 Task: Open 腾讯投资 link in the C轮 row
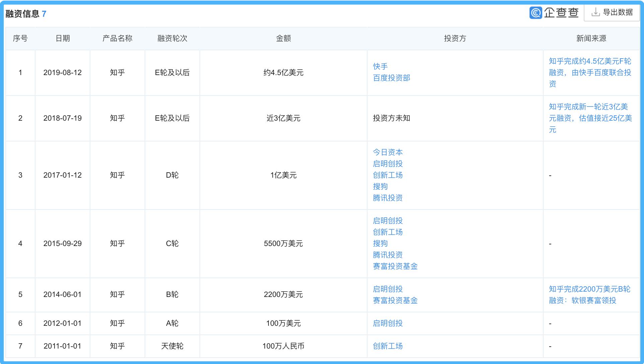click(388, 255)
